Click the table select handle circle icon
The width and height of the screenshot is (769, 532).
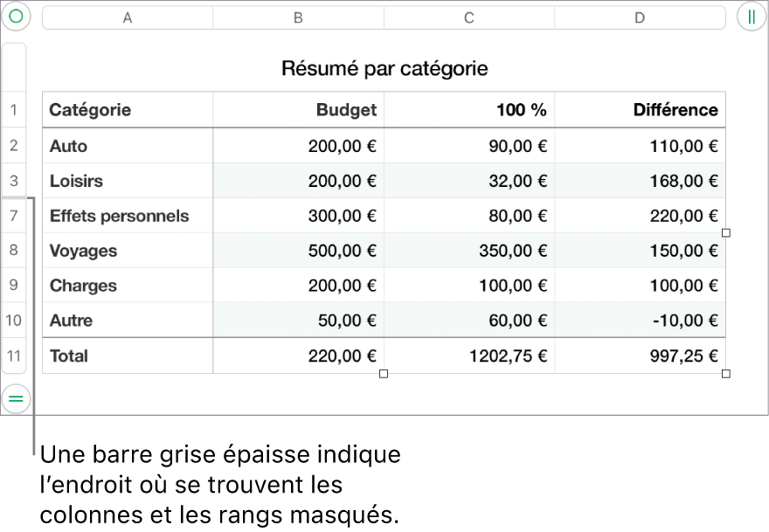pos(16,17)
